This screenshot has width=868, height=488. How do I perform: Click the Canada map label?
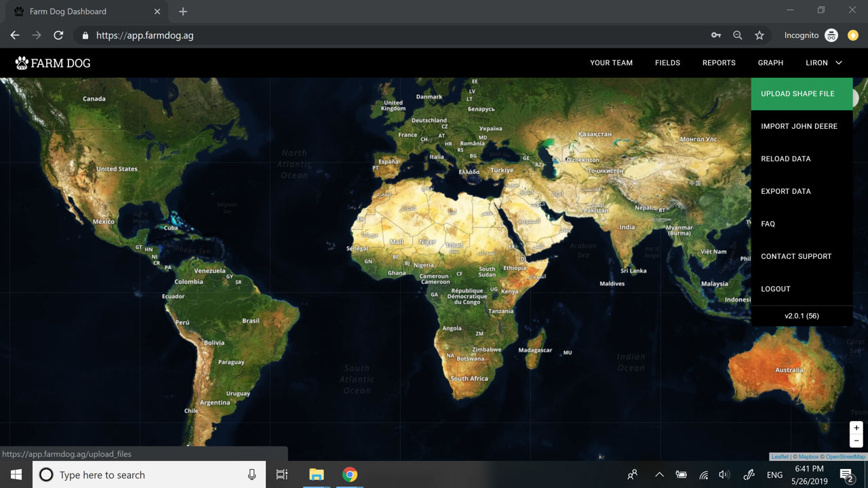click(94, 99)
